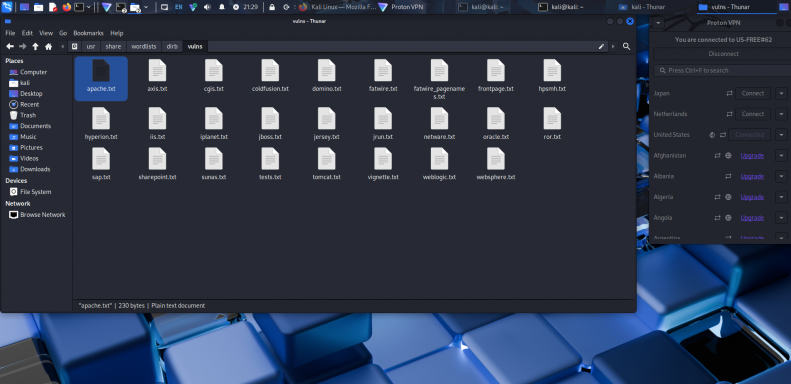Select the websphere.txt file icon
The height and width of the screenshot is (384, 791).
coord(496,159)
